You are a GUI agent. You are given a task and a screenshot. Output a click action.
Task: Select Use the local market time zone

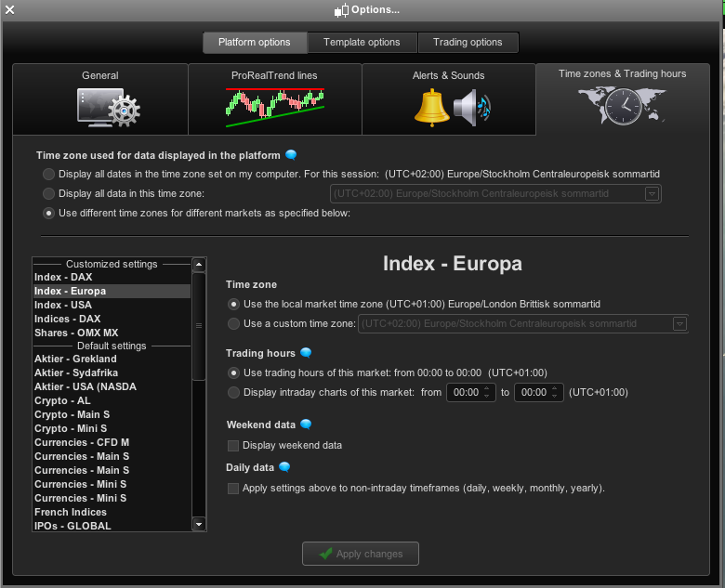[233, 304]
